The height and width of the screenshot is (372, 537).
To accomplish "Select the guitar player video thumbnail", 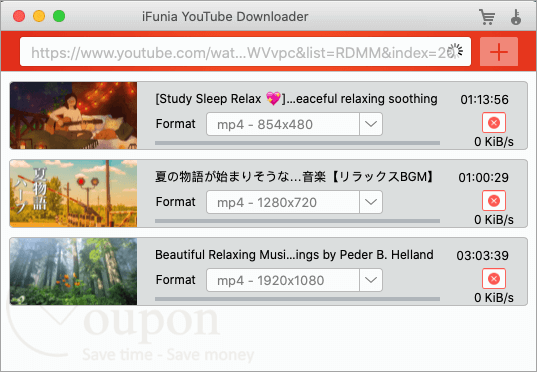I will pyautogui.click(x=73, y=115).
